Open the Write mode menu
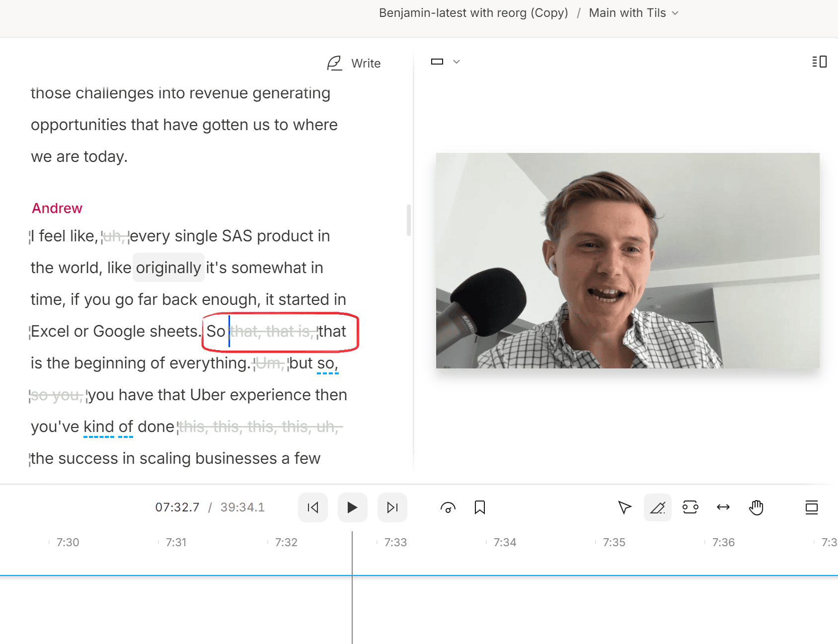Viewport: 838px width, 644px height. (x=354, y=63)
